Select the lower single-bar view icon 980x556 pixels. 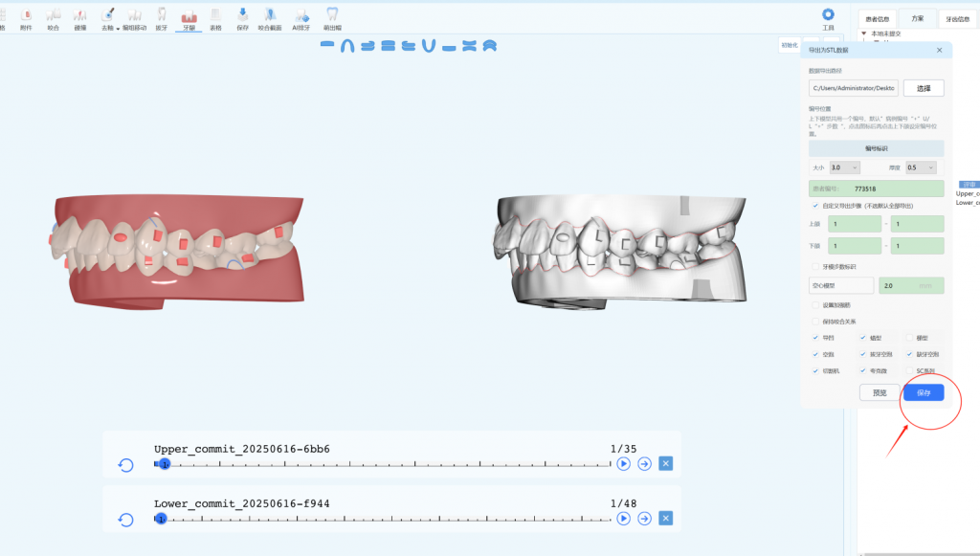(449, 48)
